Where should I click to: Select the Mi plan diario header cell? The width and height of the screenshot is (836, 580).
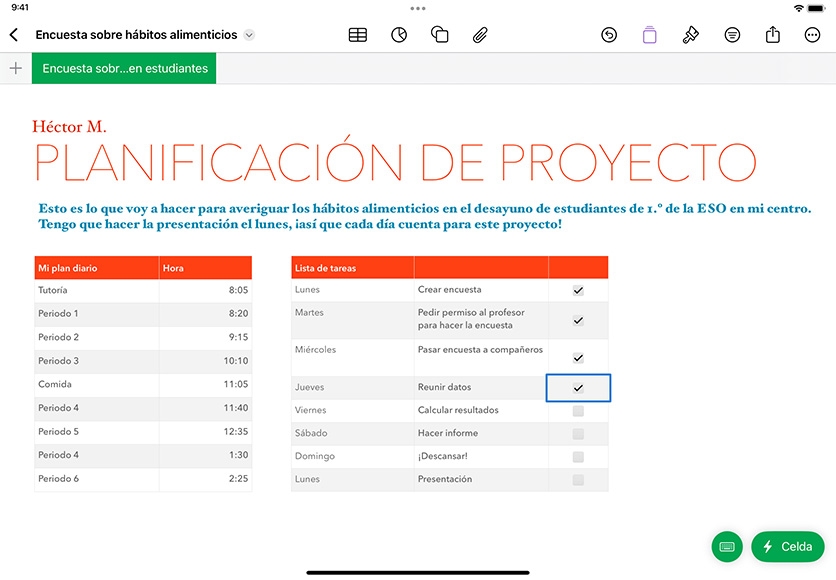tap(97, 268)
